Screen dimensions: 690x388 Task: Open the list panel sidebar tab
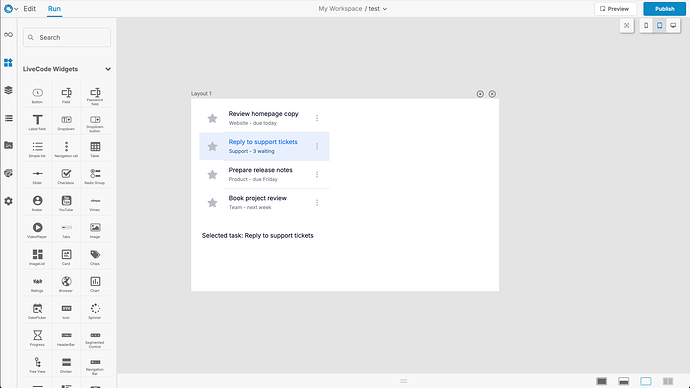tap(8, 118)
